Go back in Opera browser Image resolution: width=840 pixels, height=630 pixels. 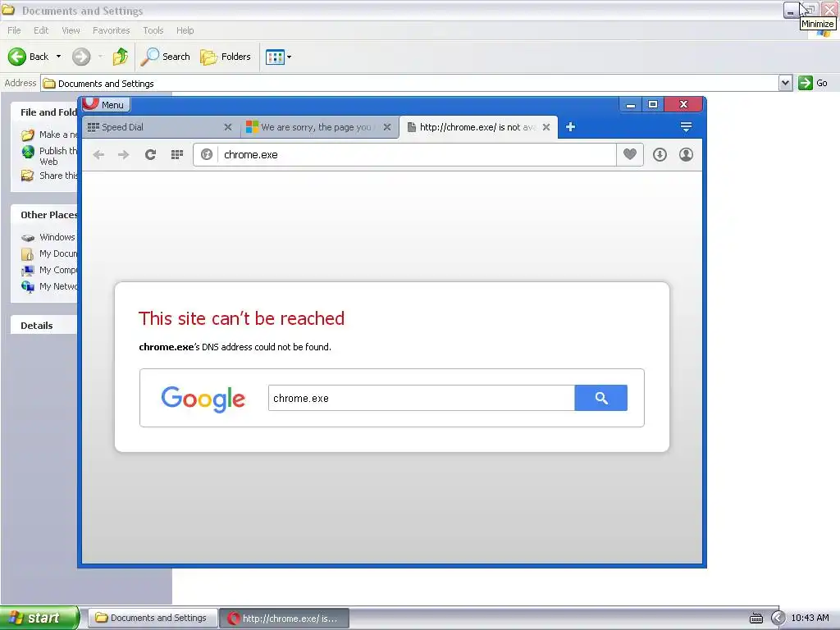tap(98, 155)
